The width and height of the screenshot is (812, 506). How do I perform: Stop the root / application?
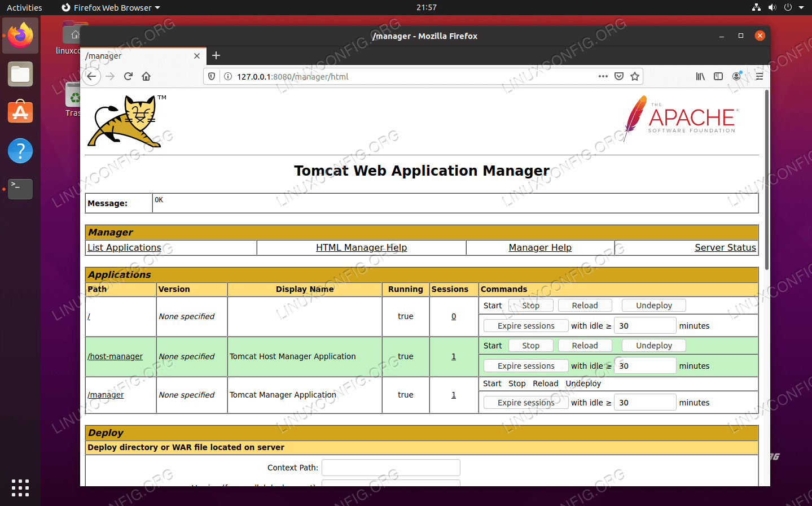(530, 306)
